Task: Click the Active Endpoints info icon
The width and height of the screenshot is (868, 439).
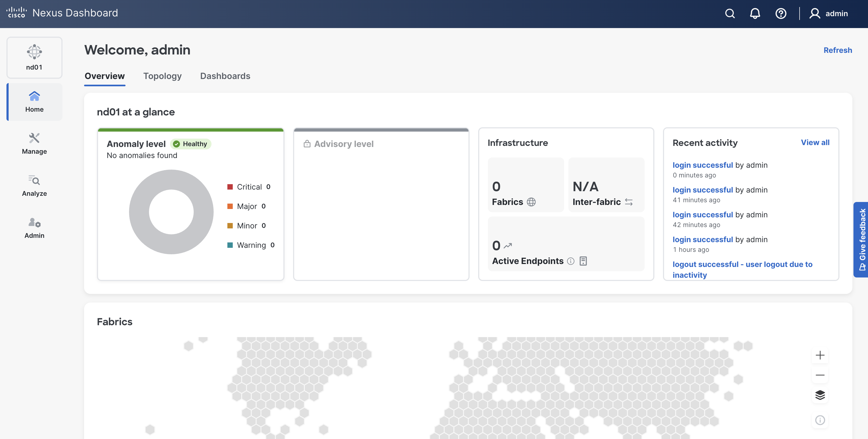Action: [571, 261]
